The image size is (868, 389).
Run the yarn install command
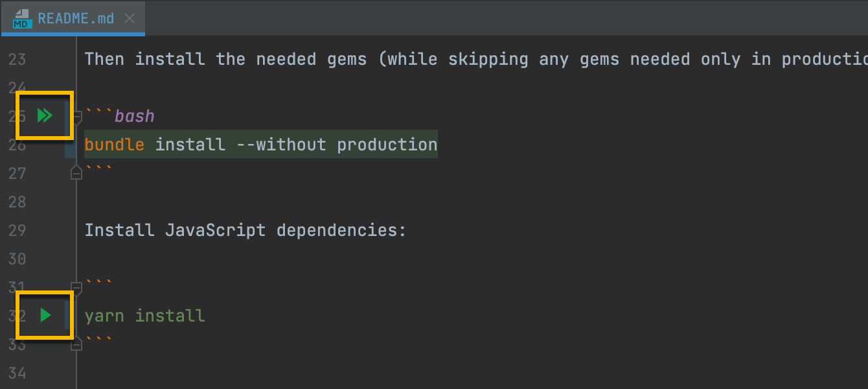45,316
